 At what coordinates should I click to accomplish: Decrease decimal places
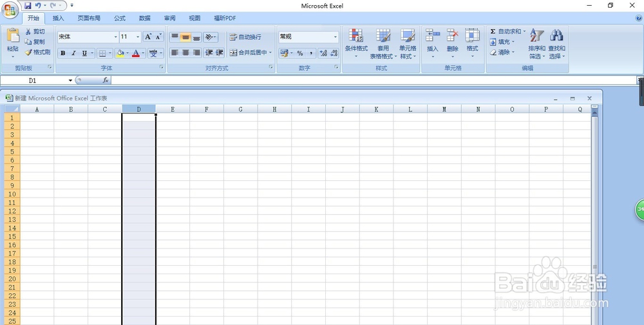pos(334,53)
